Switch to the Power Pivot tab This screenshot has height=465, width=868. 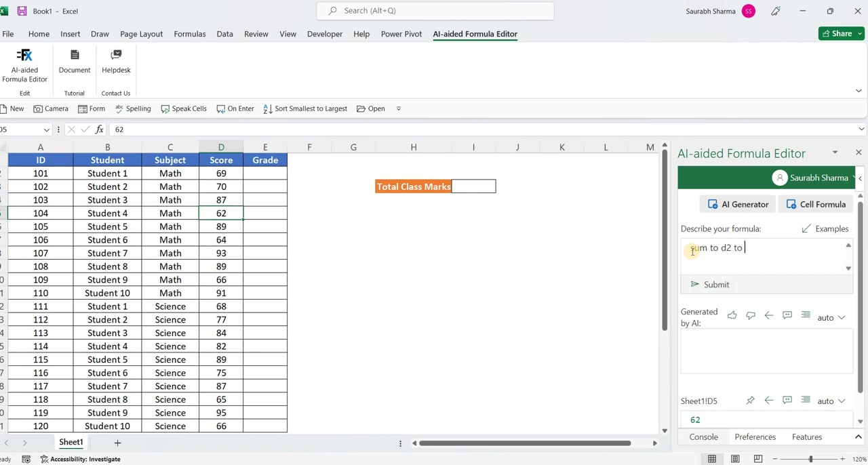(401, 34)
